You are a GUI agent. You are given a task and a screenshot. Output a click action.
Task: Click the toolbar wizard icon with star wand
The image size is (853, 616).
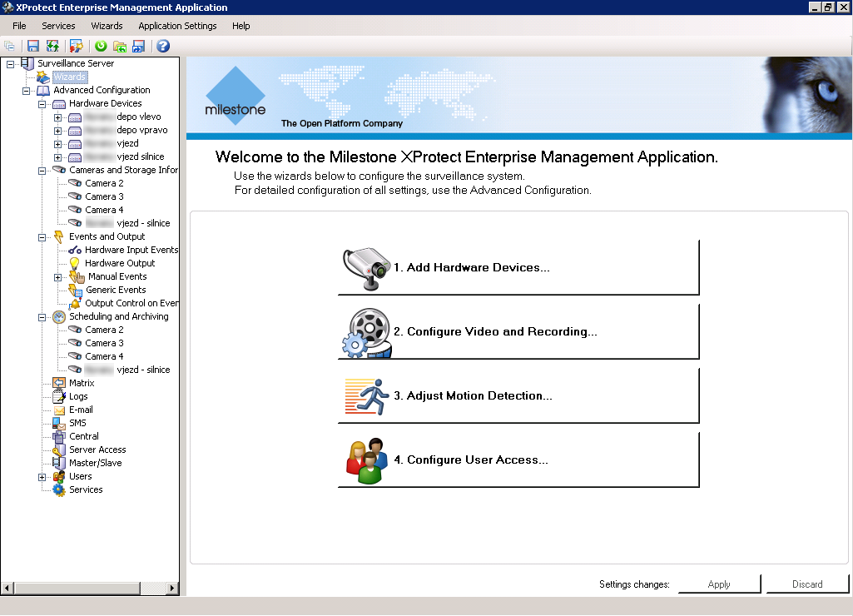(77, 47)
